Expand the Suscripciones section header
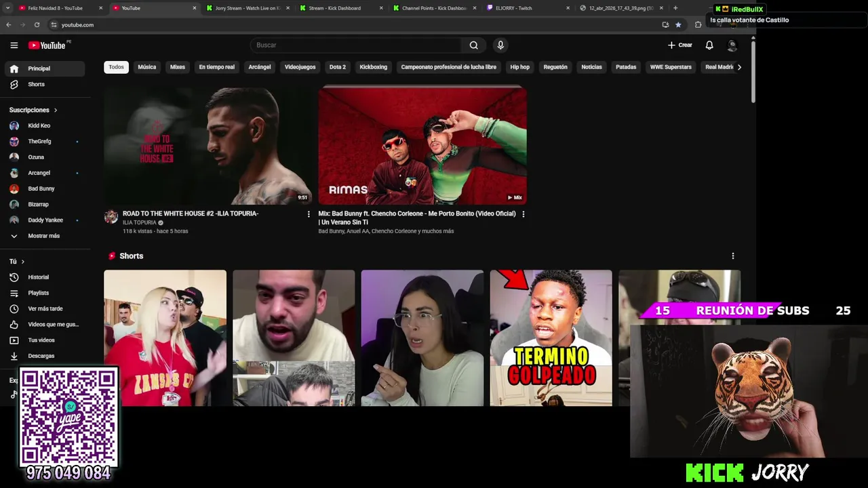Viewport: 868px width, 488px height. tap(33, 110)
